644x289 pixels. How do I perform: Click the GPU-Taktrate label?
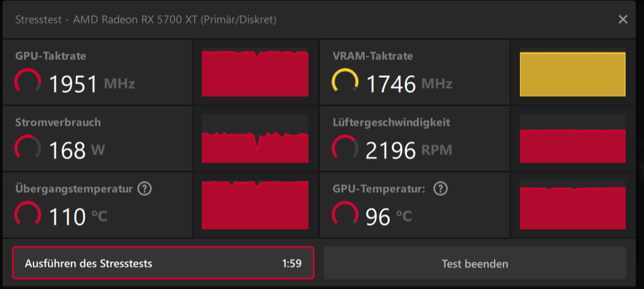[51, 56]
